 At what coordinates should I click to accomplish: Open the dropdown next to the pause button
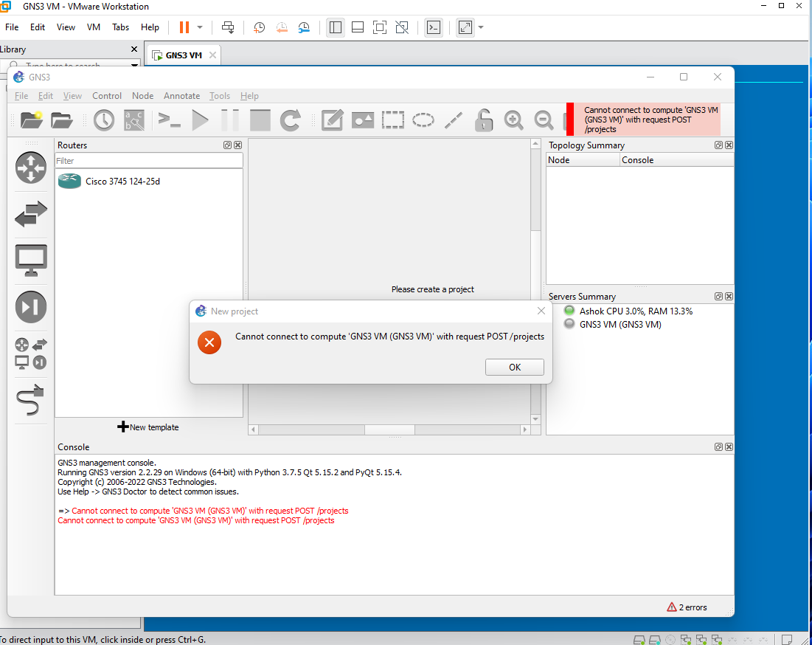tap(198, 27)
